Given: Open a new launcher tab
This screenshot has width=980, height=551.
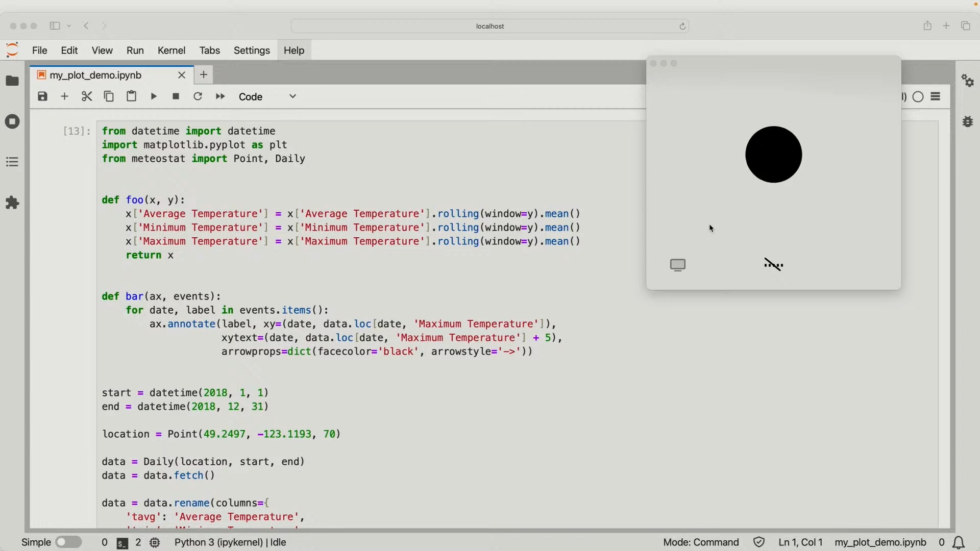Looking at the screenshot, I should (204, 75).
